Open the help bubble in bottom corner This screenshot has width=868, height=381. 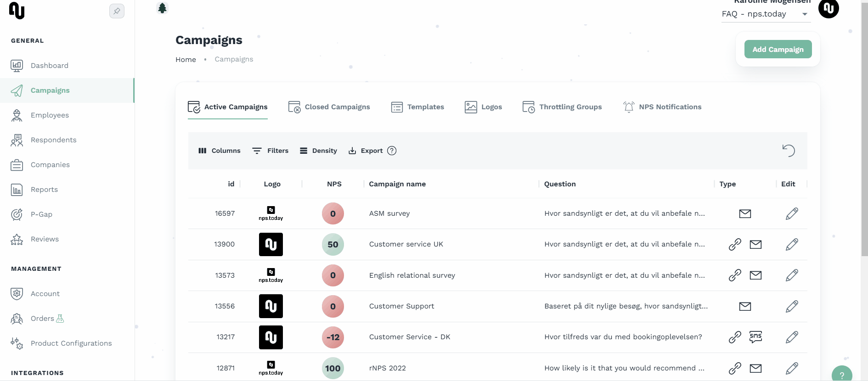tap(841, 375)
